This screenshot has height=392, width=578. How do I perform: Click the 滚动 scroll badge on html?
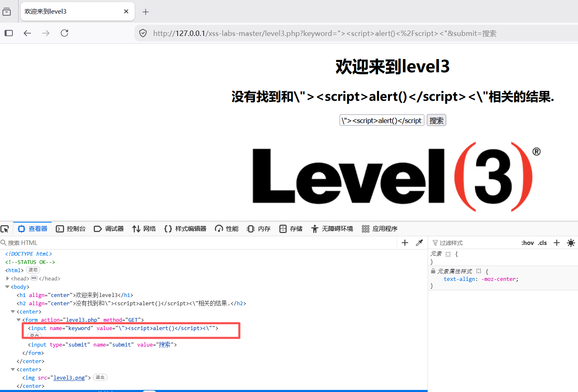33,270
